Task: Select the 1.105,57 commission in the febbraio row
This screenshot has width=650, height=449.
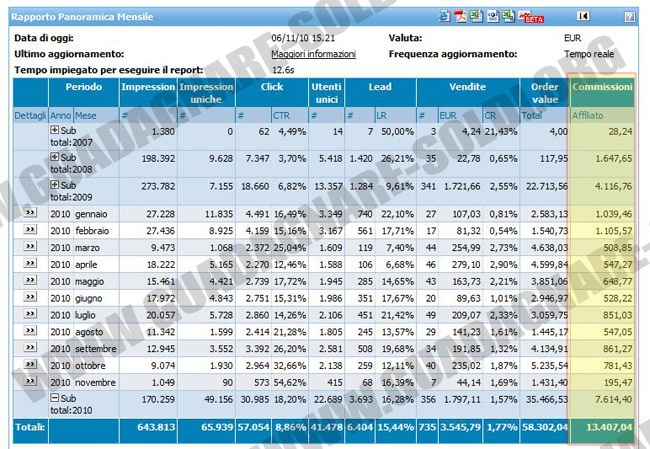Action: 614,231
